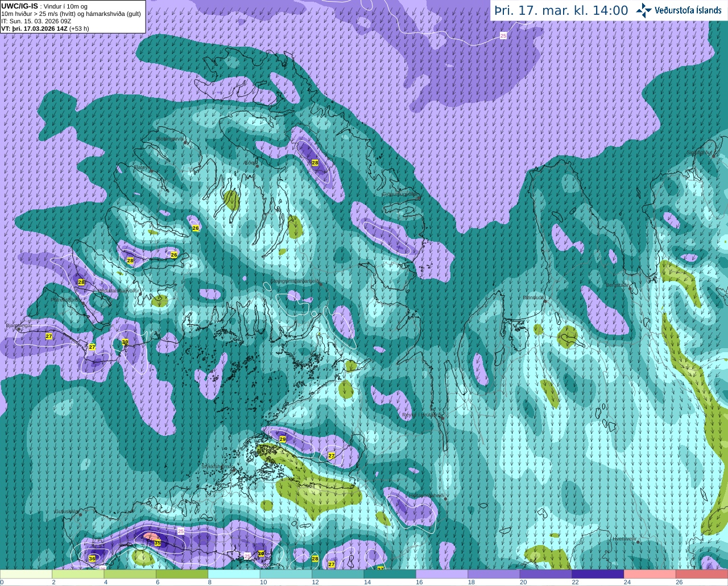Click the olive 6–8 m/s legend swatch
Viewport: 728px width, 586px height.
pos(182,574)
